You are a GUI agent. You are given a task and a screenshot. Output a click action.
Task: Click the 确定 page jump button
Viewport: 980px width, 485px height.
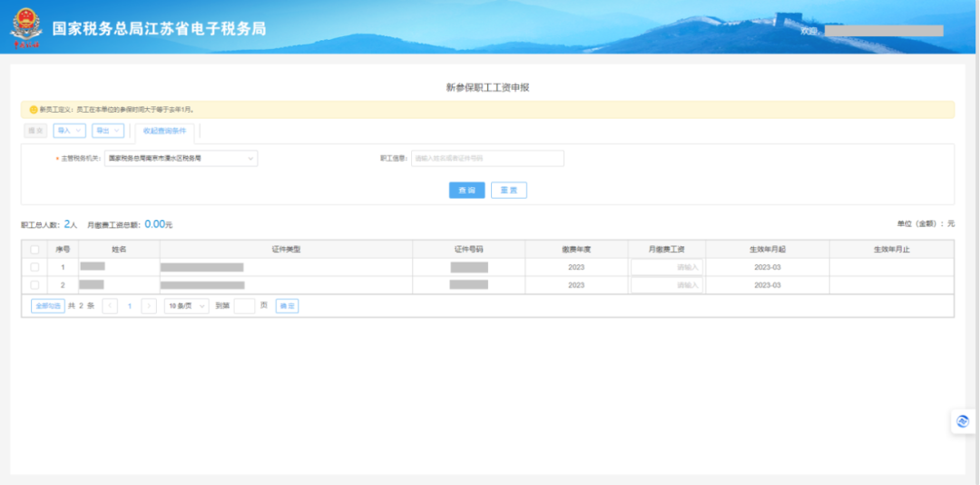click(x=287, y=306)
